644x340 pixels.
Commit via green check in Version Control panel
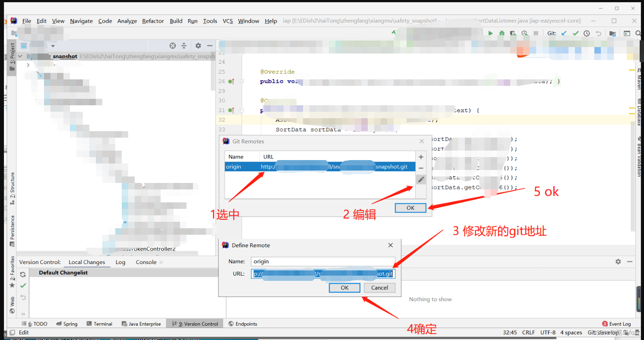23,286
